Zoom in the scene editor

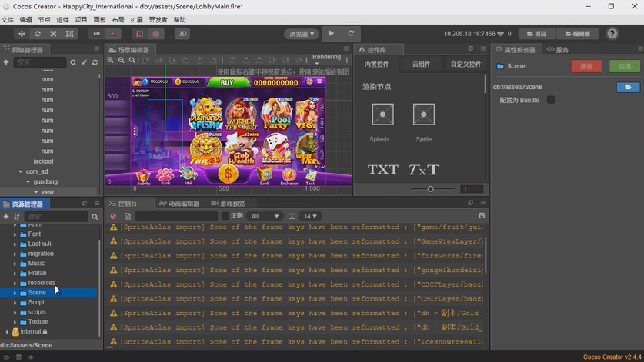click(x=111, y=60)
